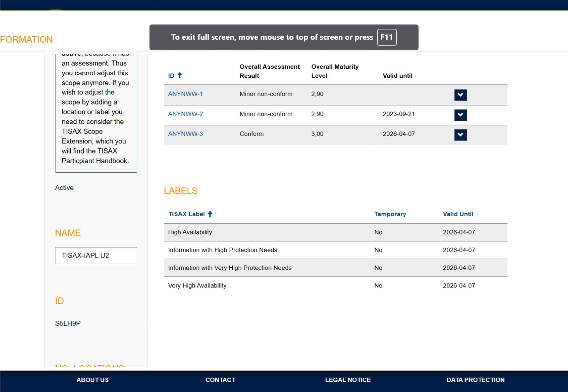Click the Temporary column header
This screenshot has width=568, height=392.
(x=390, y=214)
